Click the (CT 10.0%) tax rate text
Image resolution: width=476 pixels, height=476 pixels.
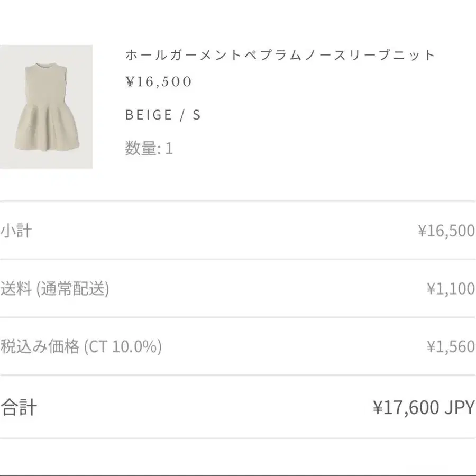coord(122,347)
